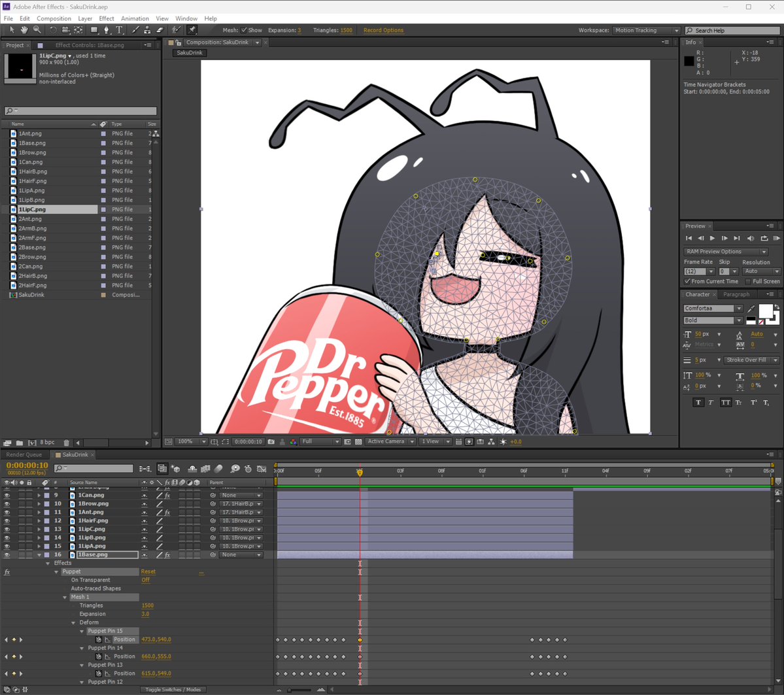Create a new folder in Project panel
The height and width of the screenshot is (695, 784).
coord(20,443)
